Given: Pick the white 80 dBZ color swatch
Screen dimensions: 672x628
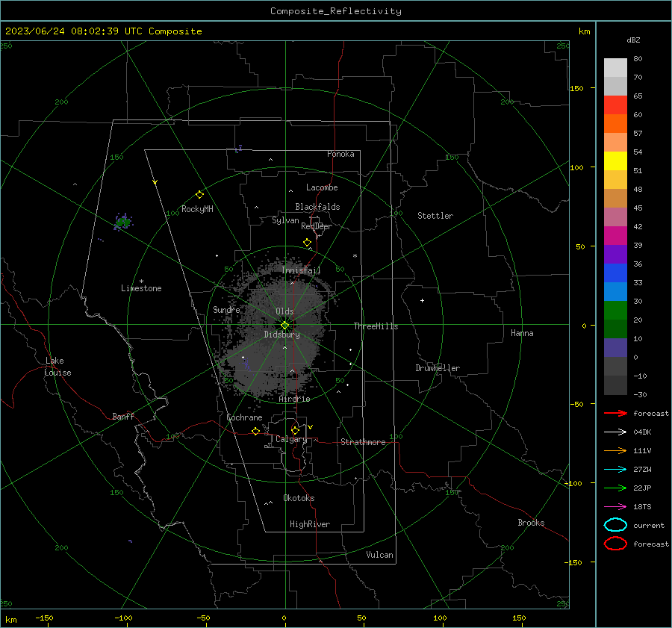Looking at the screenshot, I should (x=615, y=68).
